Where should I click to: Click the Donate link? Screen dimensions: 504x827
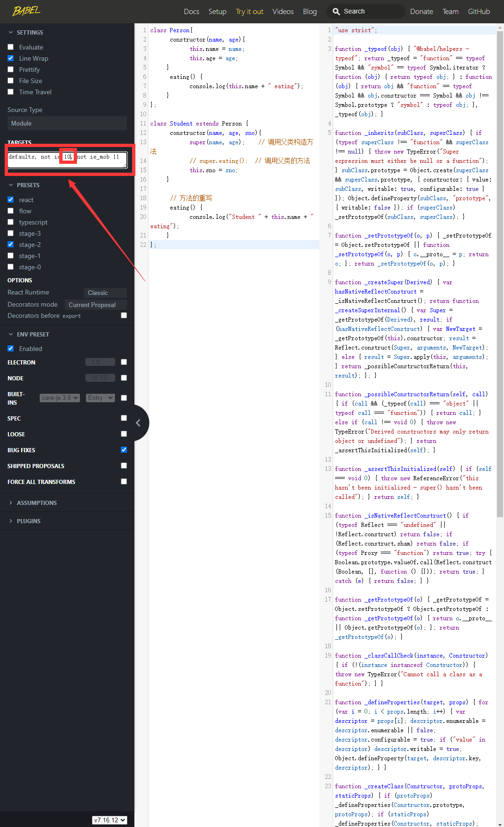[x=421, y=11]
